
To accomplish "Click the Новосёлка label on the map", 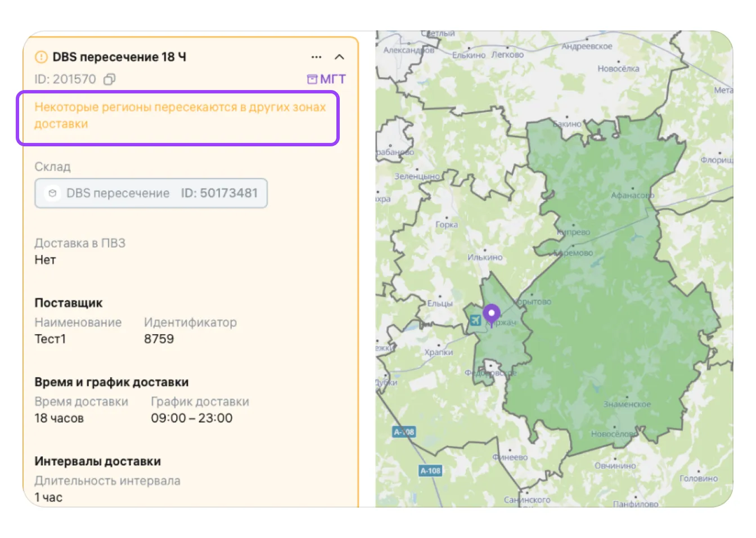I will [x=618, y=69].
